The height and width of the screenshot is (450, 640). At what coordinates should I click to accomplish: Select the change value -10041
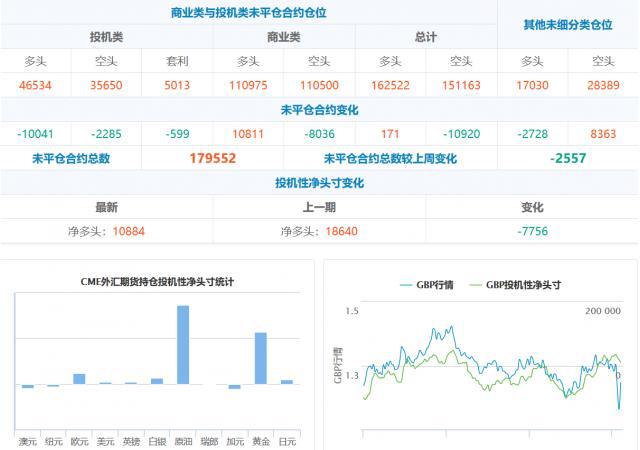click(36, 134)
